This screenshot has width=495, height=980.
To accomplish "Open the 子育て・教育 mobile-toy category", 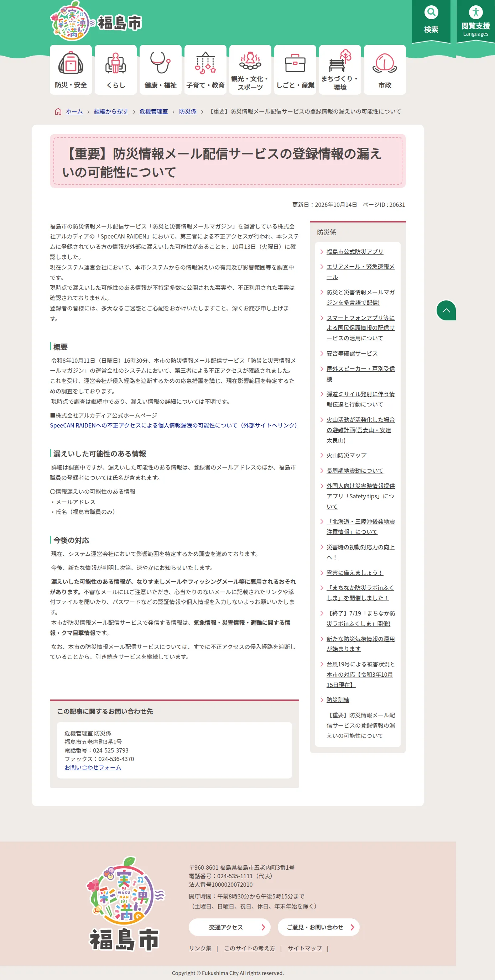I will pos(205,70).
